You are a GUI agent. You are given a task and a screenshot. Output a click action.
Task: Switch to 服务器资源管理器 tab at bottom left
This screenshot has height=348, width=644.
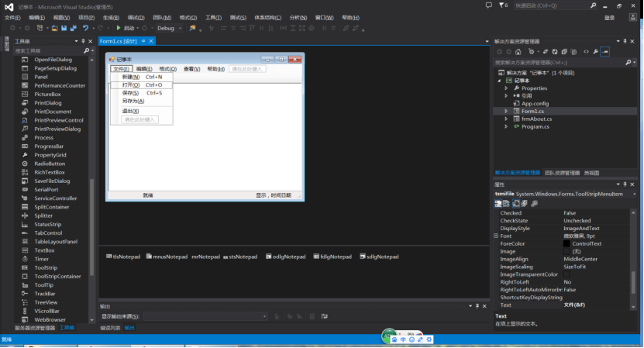coord(35,328)
